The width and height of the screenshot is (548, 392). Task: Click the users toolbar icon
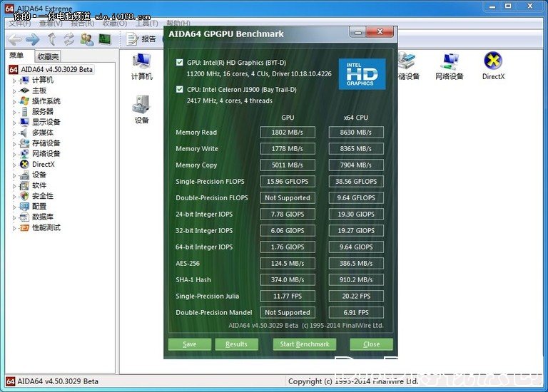coord(86,39)
